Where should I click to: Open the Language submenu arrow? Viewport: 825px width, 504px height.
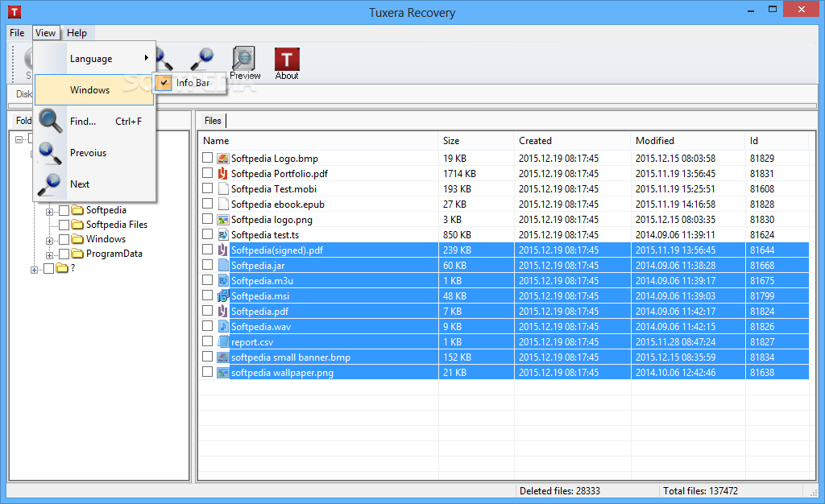point(147,58)
